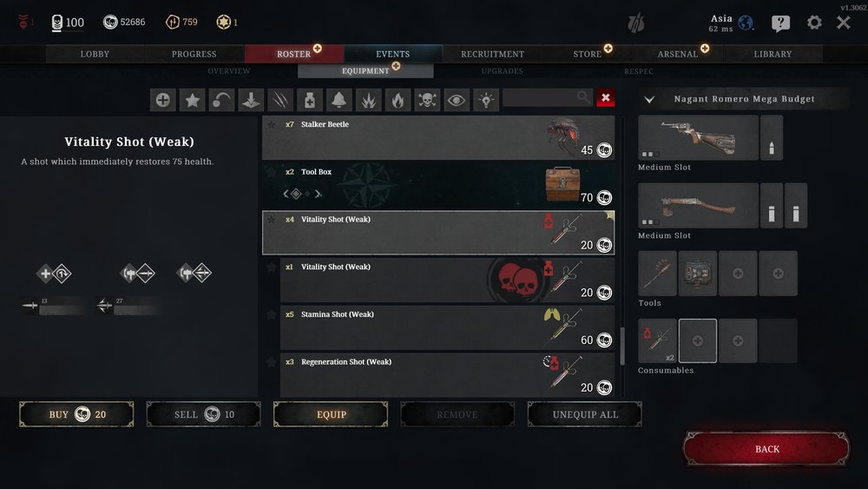Toggle the star favorites filter
The height and width of the screenshot is (489, 868).
point(192,100)
